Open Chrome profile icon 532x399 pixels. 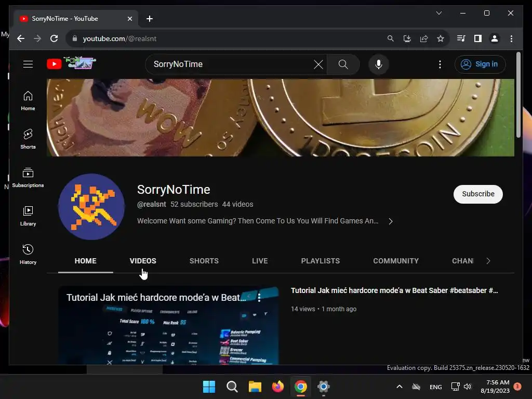click(495, 38)
